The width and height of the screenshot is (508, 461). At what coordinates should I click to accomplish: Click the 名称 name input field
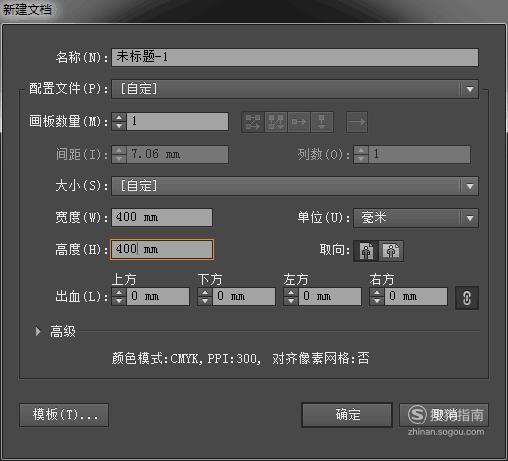pos(295,57)
